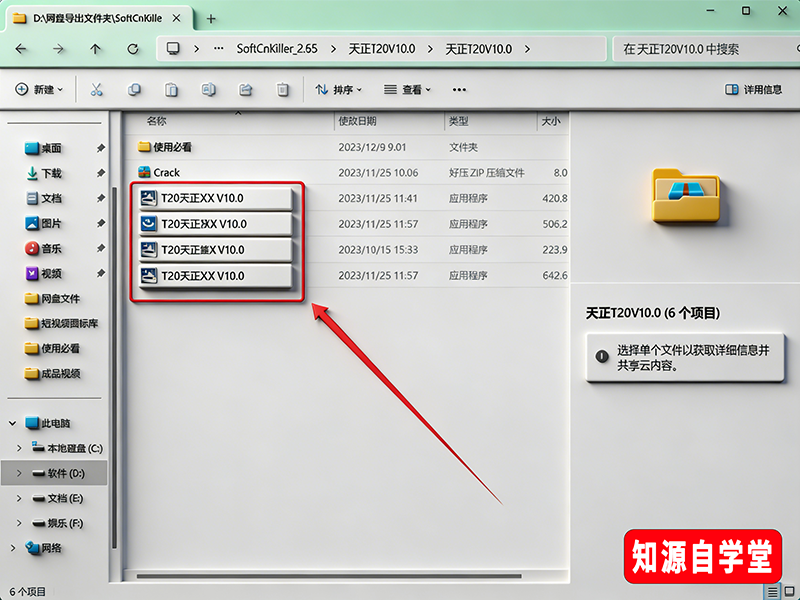This screenshot has height=600, width=800.
Task: Select the Cut icon in the toolbar
Action: click(x=97, y=89)
